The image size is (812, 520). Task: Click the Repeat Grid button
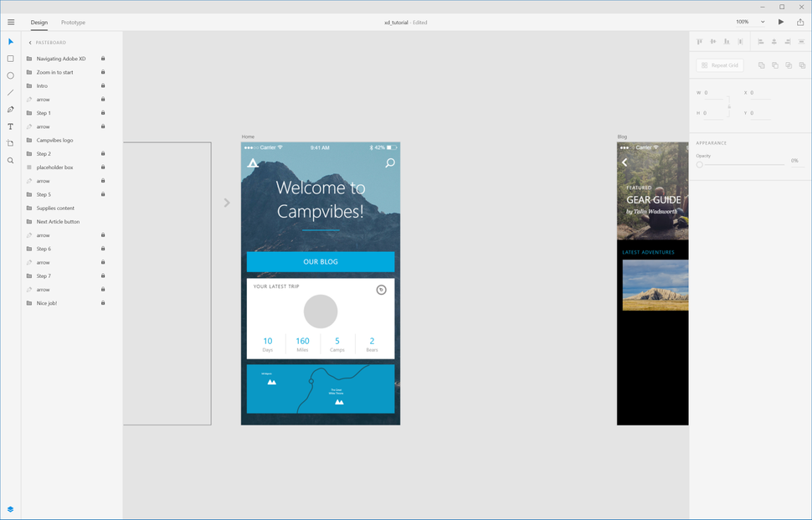point(719,65)
